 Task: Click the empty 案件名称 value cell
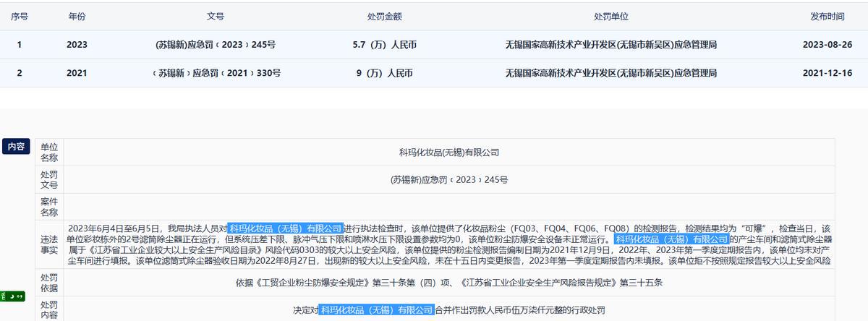449,207
